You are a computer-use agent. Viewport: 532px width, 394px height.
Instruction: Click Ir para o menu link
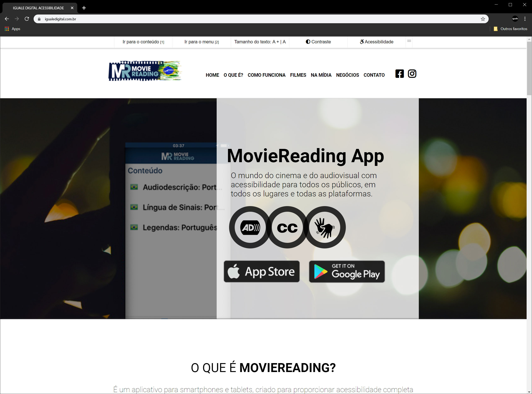202,42
